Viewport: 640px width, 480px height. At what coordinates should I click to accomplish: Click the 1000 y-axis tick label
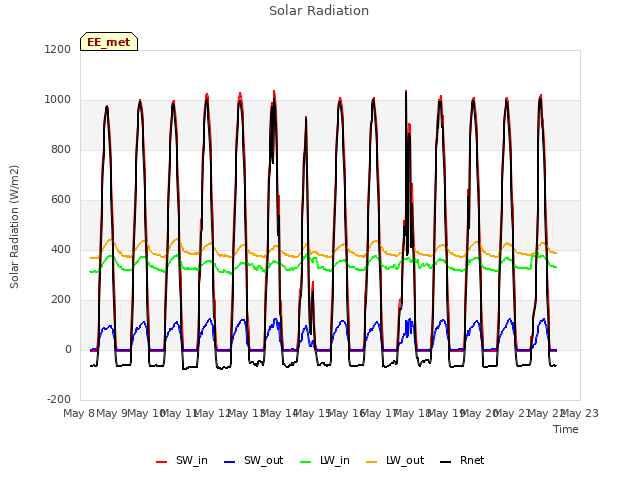[58, 100]
